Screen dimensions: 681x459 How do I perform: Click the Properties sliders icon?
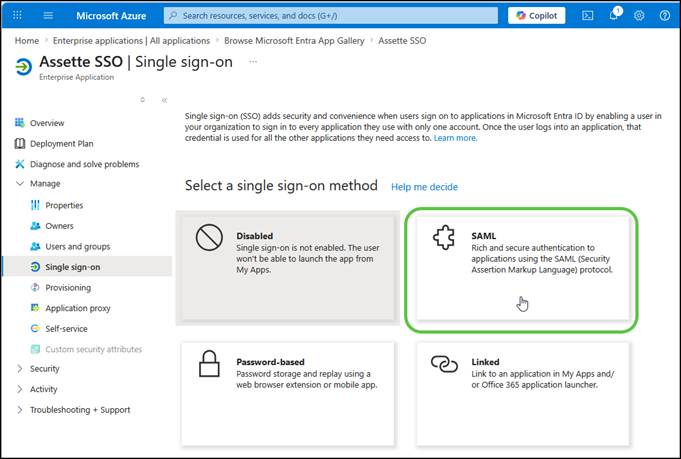35,205
